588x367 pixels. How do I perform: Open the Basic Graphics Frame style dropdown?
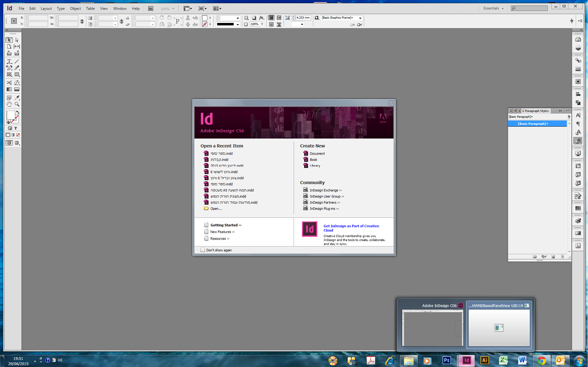(x=360, y=18)
